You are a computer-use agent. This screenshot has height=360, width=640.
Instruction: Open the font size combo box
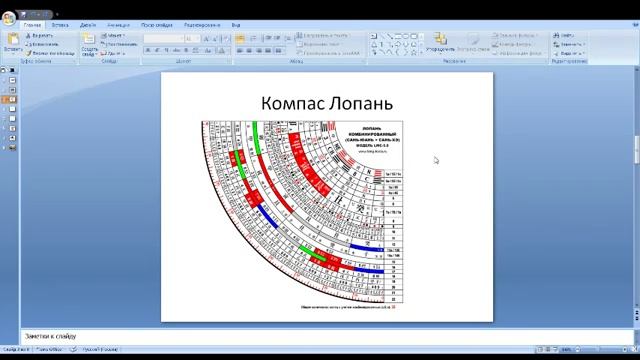[193, 39]
